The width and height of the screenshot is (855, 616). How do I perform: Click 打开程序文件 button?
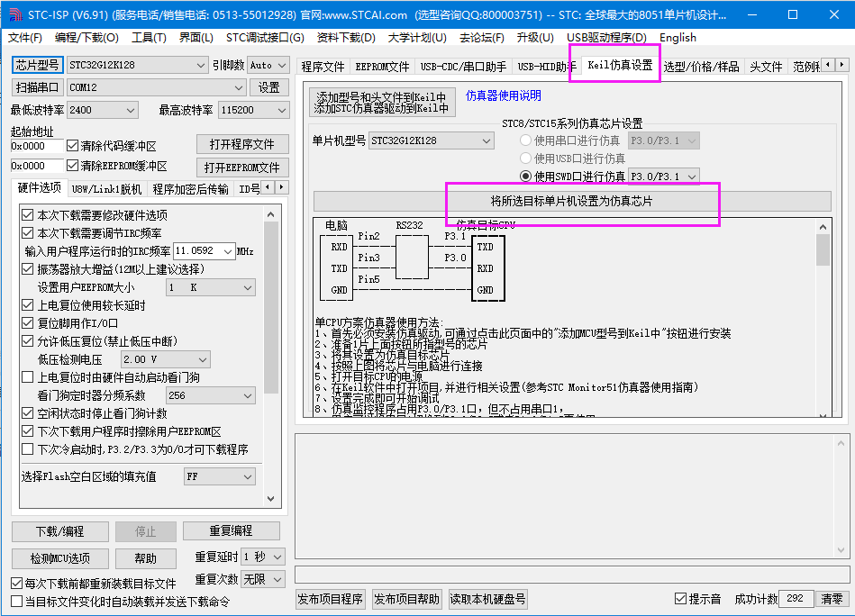[242, 144]
